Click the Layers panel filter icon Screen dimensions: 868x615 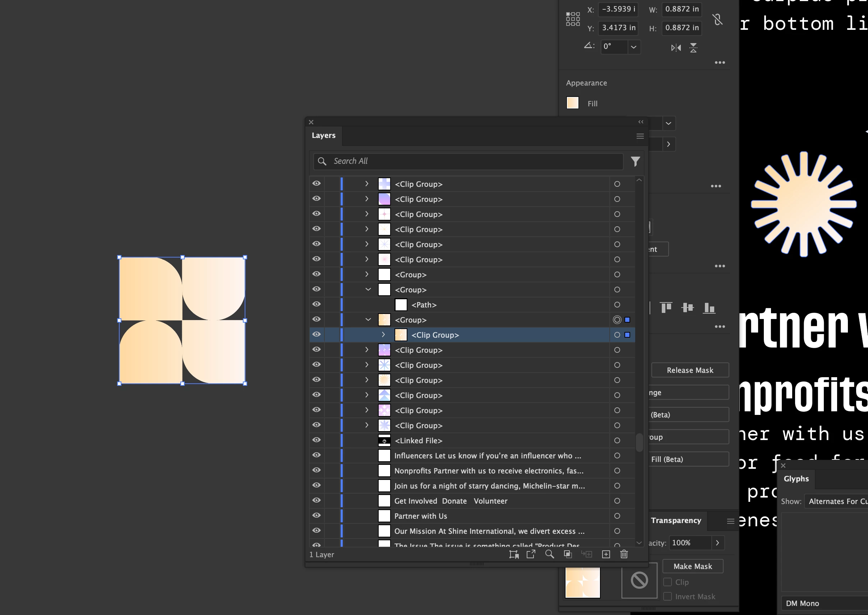point(635,161)
